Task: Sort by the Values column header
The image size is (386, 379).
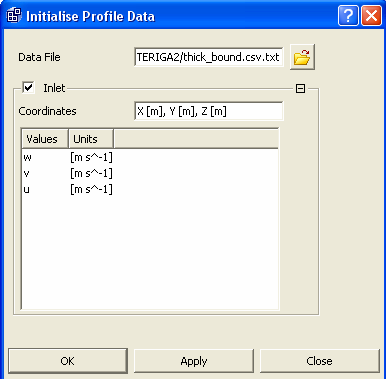Action: pos(45,139)
